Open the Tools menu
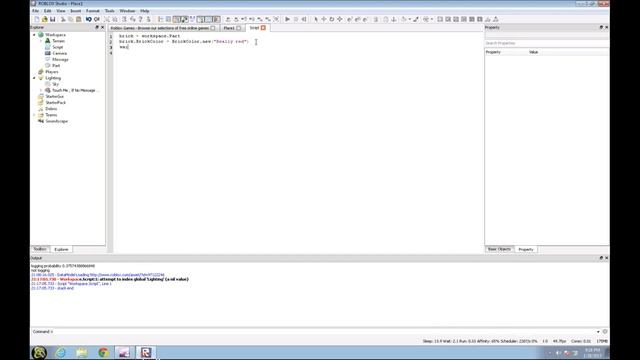This screenshot has width=640, height=360. (x=109, y=11)
